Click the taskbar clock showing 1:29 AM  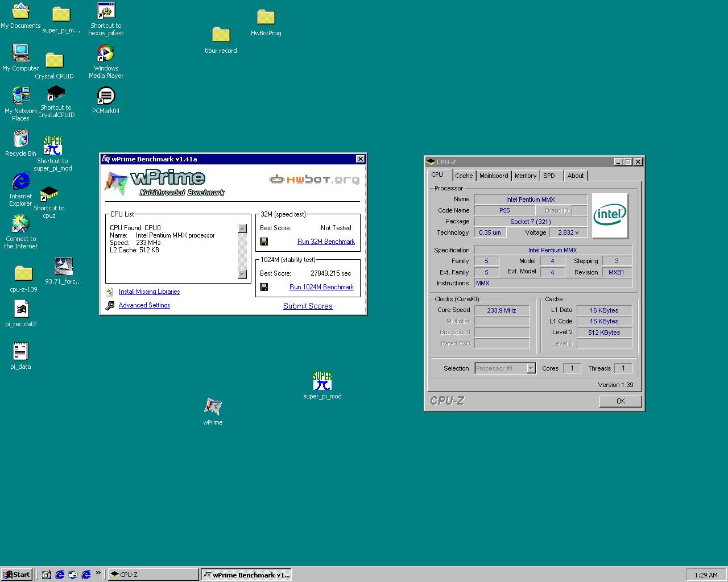pos(706,575)
